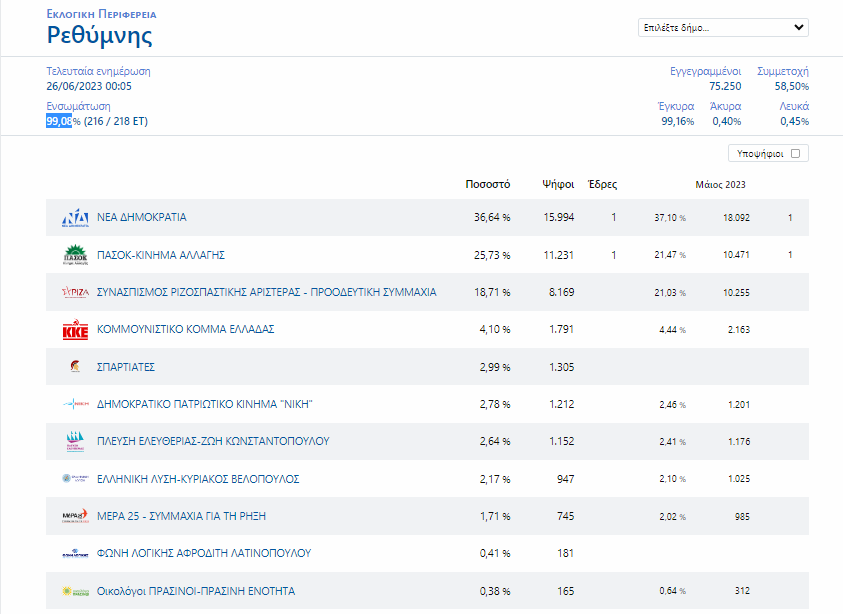The width and height of the screenshot is (843, 614).
Task: Click the 8.169 votes cell
Action: coord(561,292)
